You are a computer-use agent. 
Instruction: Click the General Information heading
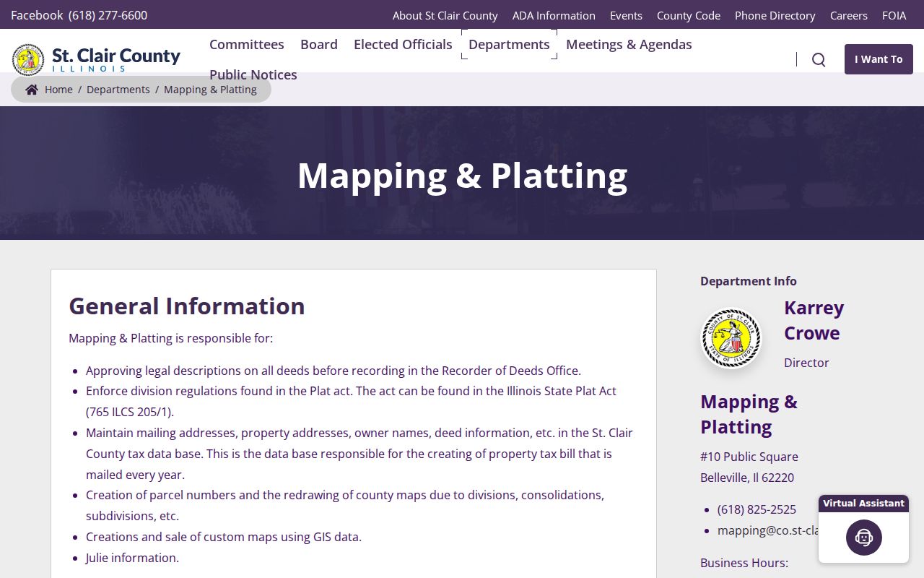click(x=187, y=306)
